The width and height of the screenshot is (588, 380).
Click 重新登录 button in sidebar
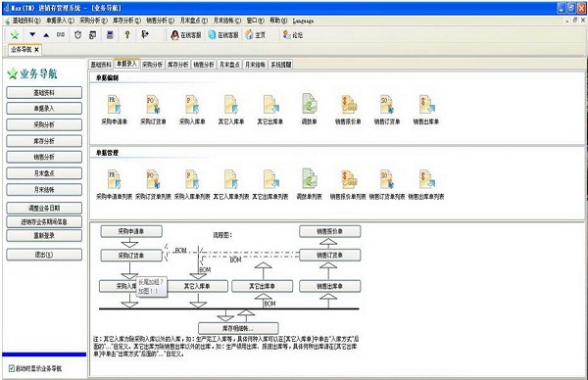44,235
